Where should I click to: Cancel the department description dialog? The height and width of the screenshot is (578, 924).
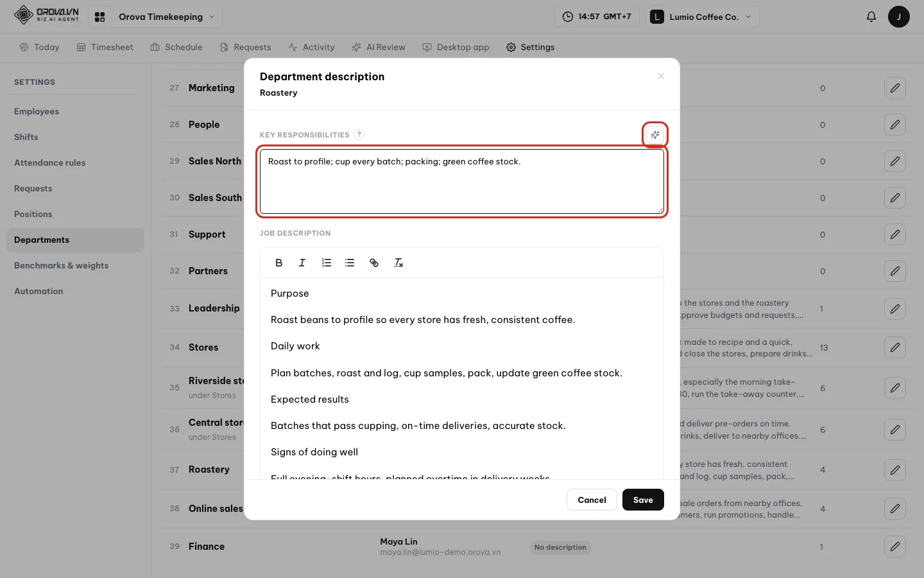[592, 500]
